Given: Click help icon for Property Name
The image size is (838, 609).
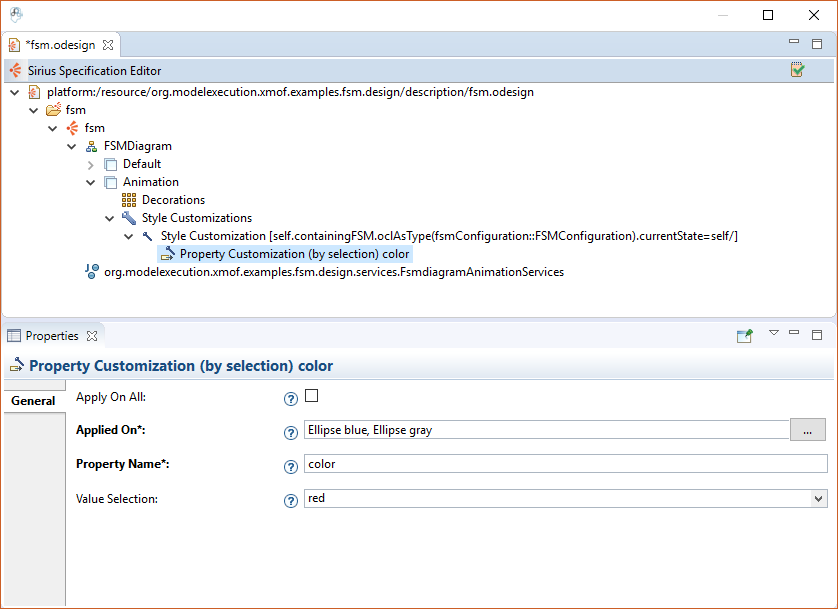Looking at the screenshot, I should pyautogui.click(x=291, y=466).
